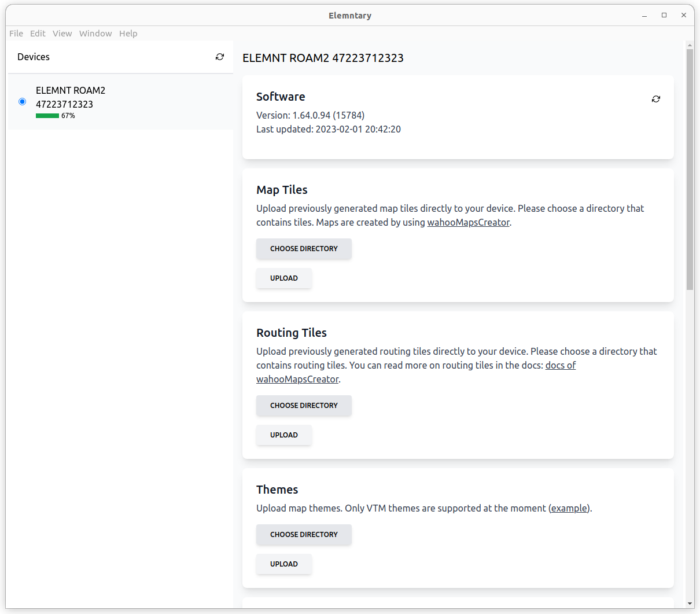Image resolution: width=700 pixels, height=614 pixels.
Task: Choose directory for Routing Tiles
Action: (x=304, y=406)
